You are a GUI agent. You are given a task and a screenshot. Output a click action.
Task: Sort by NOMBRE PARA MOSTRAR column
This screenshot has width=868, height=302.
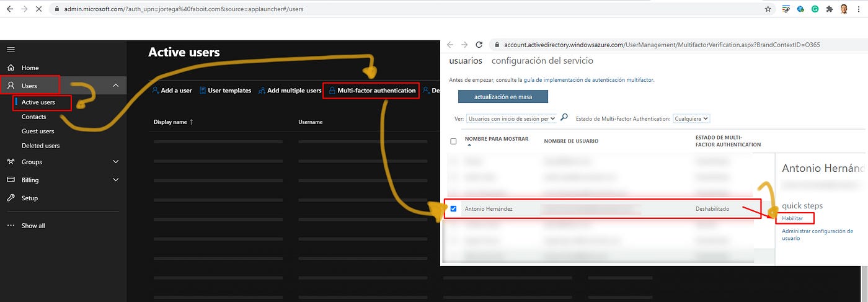497,139
